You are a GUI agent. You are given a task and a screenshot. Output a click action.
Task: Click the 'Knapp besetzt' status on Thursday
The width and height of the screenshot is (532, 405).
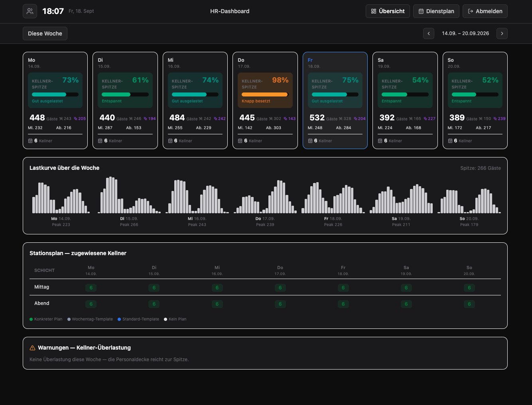click(x=256, y=101)
